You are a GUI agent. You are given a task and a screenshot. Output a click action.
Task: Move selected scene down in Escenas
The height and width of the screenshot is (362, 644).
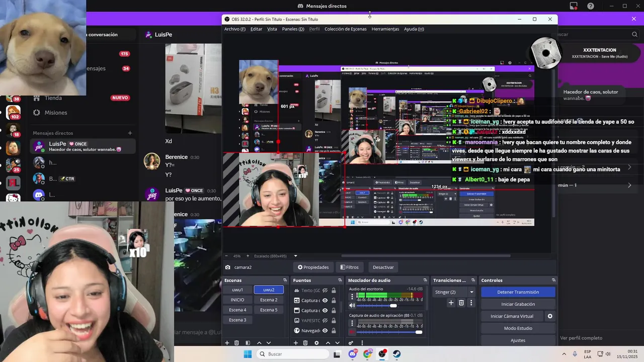(269, 343)
